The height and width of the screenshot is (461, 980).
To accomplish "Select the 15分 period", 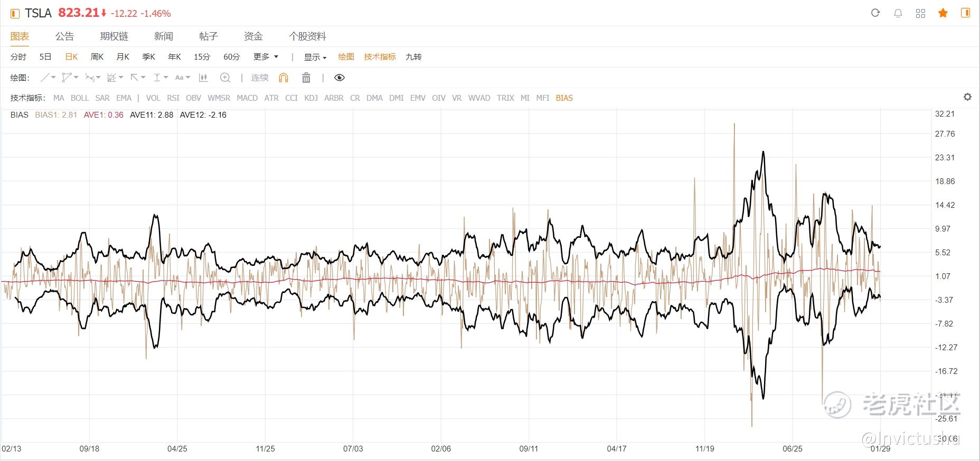I will tap(202, 57).
